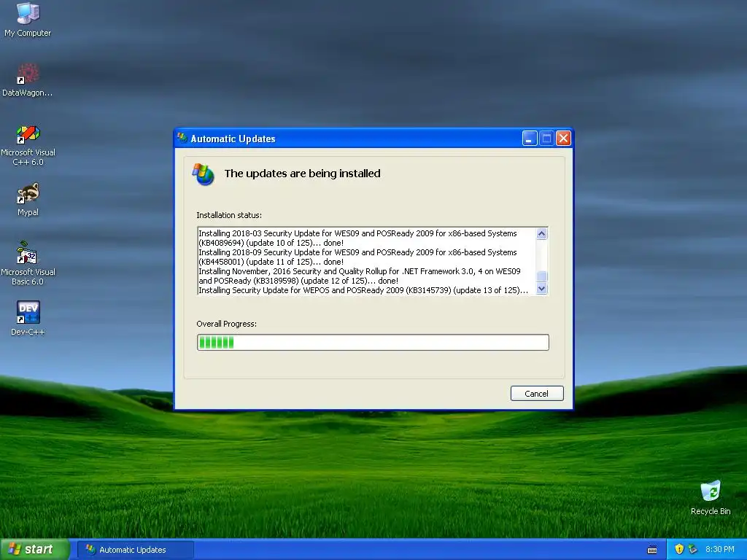Click the Windows Update globe icon in dialog
Viewport: 747px width, 560px height.
[x=204, y=174]
